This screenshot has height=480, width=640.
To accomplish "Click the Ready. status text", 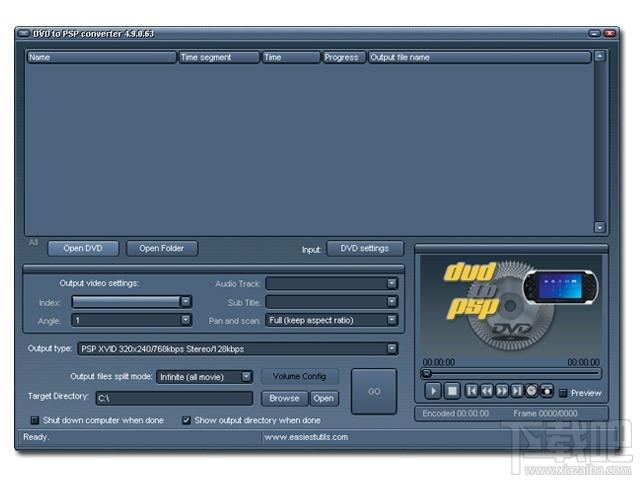I will [x=36, y=437].
